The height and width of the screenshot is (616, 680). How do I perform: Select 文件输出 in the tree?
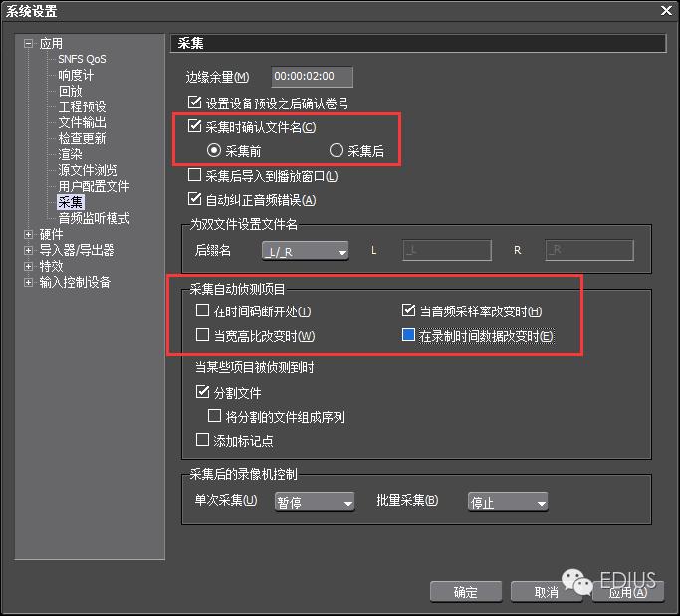[x=82, y=122]
